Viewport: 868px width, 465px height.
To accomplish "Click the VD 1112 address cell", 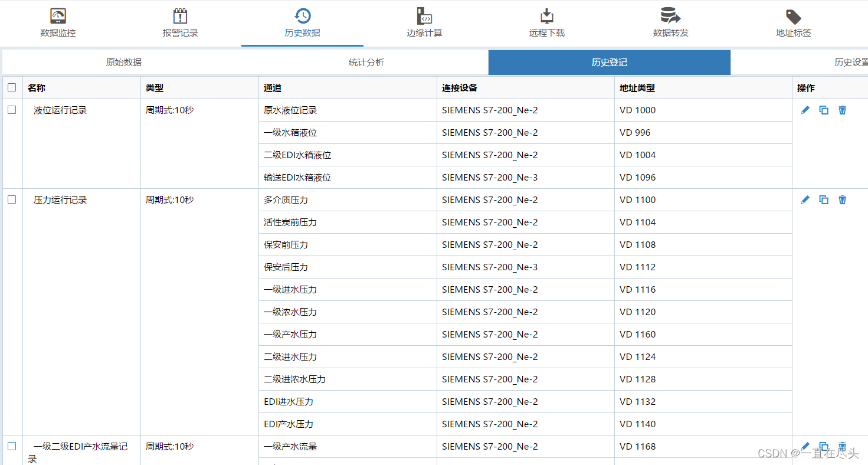I will pos(703,267).
